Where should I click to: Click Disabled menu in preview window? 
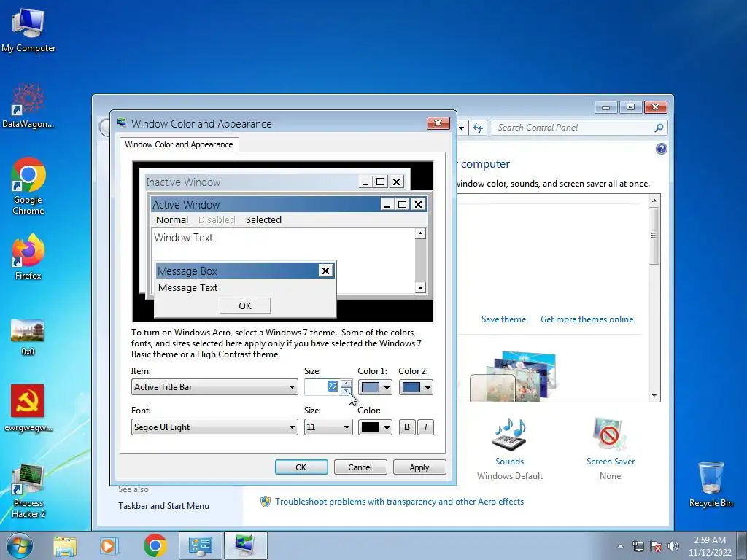click(x=217, y=219)
